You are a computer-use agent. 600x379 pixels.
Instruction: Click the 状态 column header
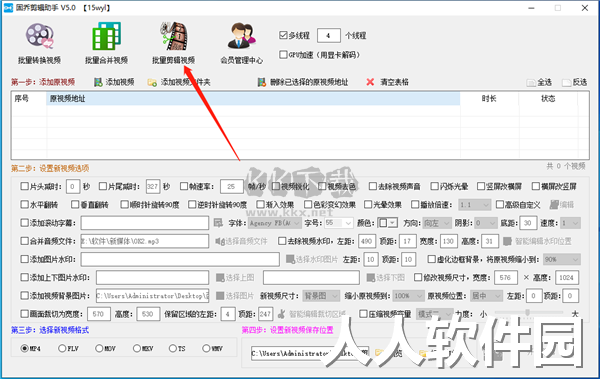(x=548, y=99)
